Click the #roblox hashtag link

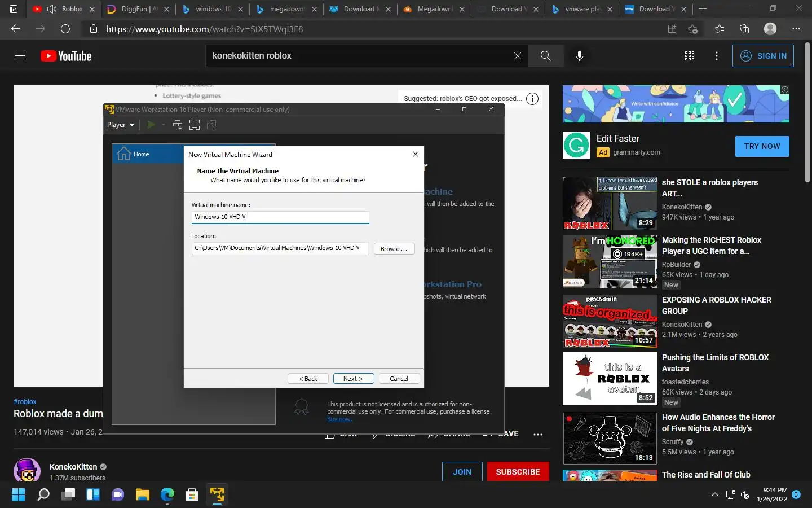(25, 402)
